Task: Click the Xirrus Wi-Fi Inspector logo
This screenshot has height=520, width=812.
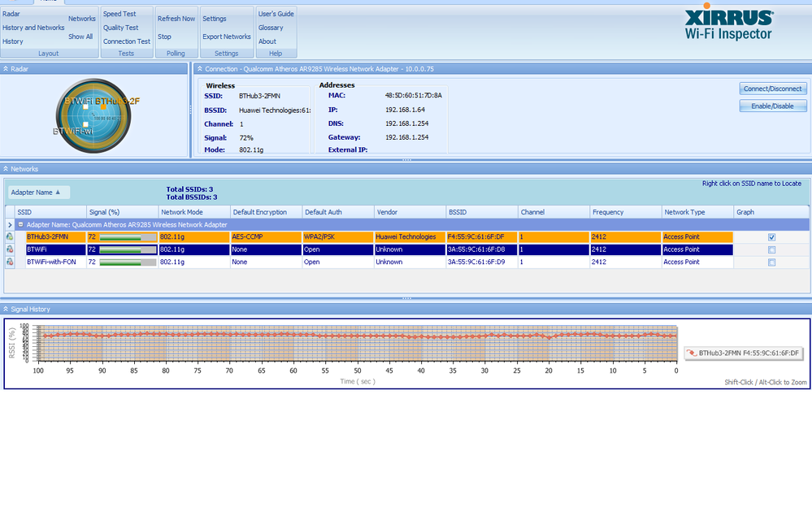Action: coord(728,23)
